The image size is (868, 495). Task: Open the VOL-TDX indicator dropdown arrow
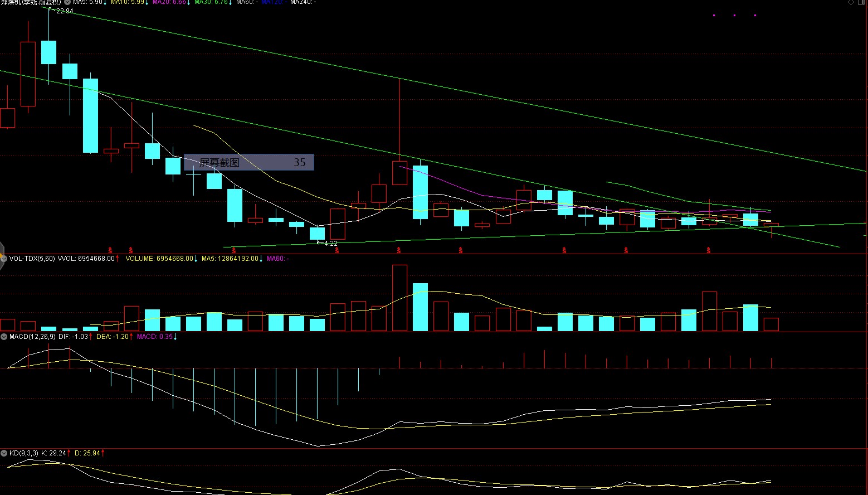click(x=4, y=259)
